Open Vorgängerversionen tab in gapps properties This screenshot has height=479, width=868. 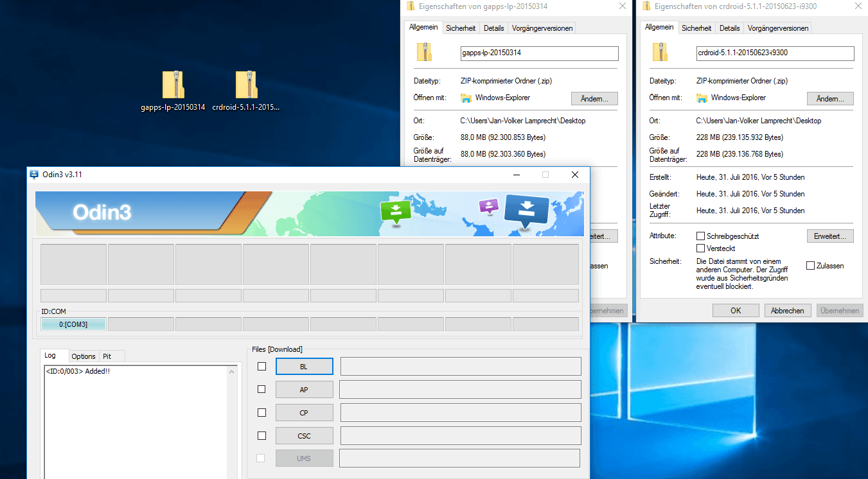[542, 28]
